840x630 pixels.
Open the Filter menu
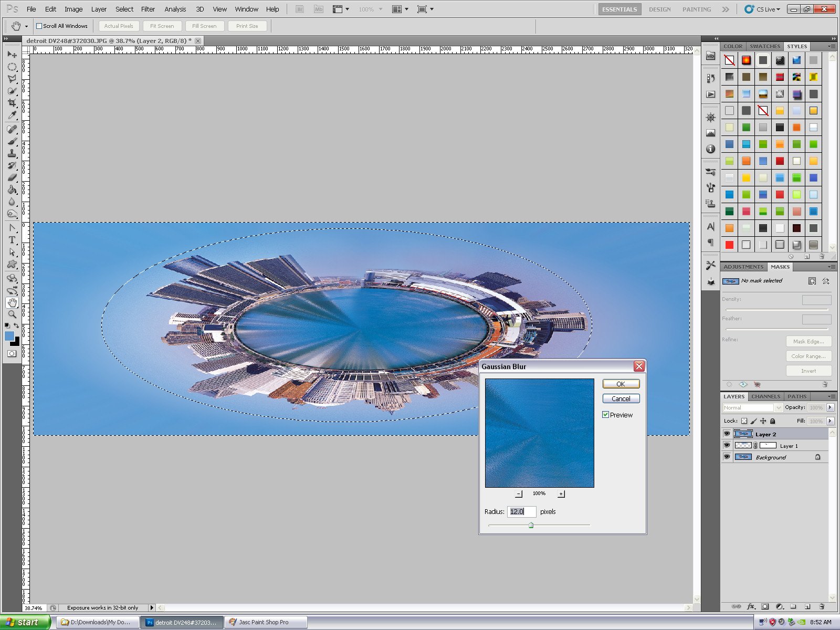click(148, 9)
